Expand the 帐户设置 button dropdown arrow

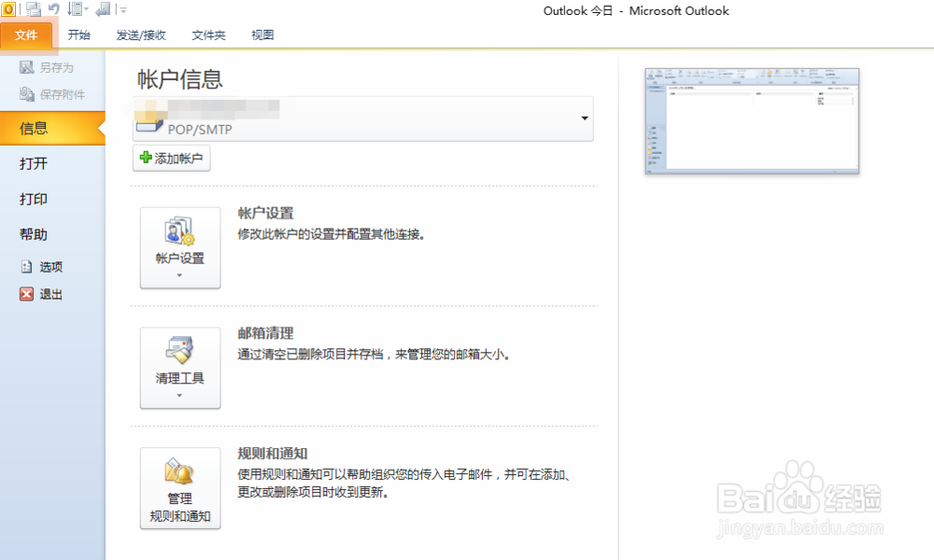pos(179,275)
